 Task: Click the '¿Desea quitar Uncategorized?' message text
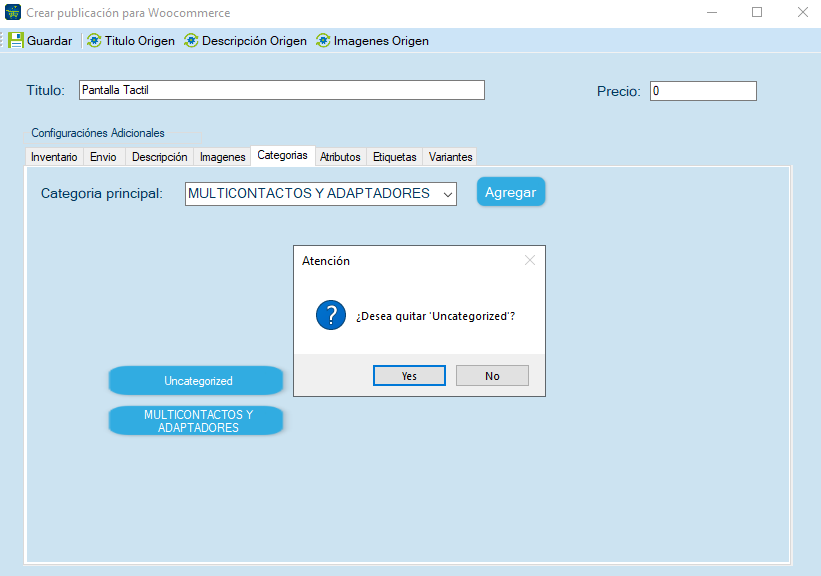pyautogui.click(x=435, y=316)
